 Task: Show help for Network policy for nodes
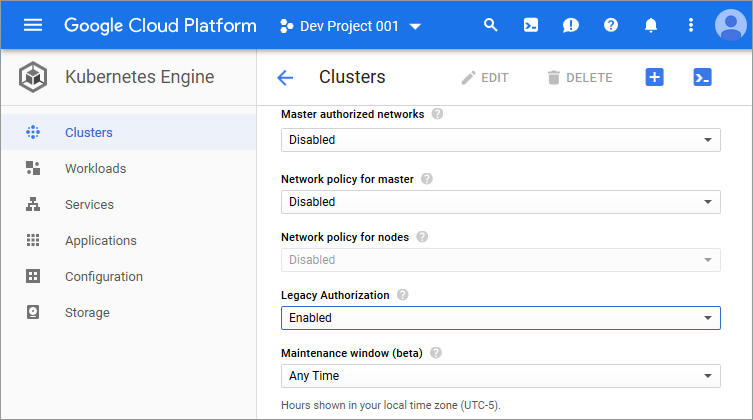coord(422,237)
